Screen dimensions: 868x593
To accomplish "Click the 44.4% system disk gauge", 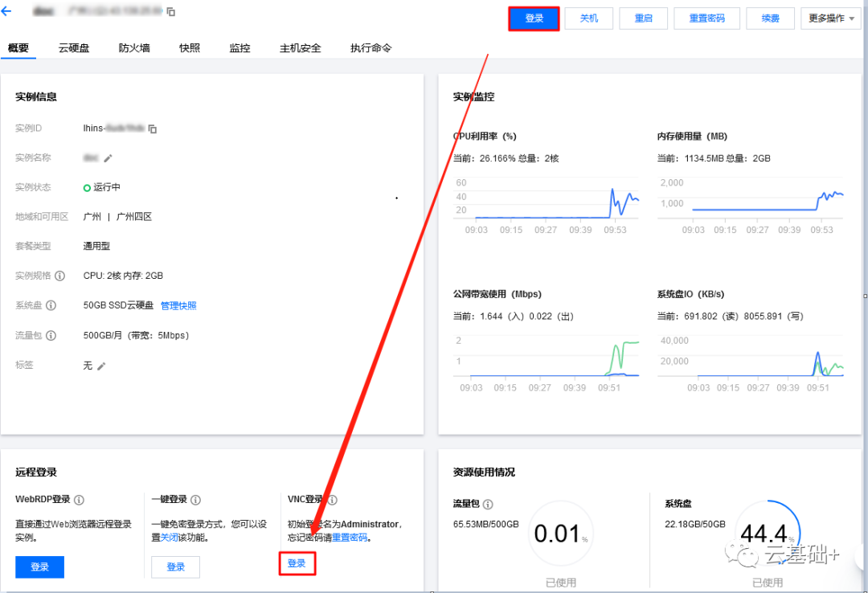I will tap(768, 534).
